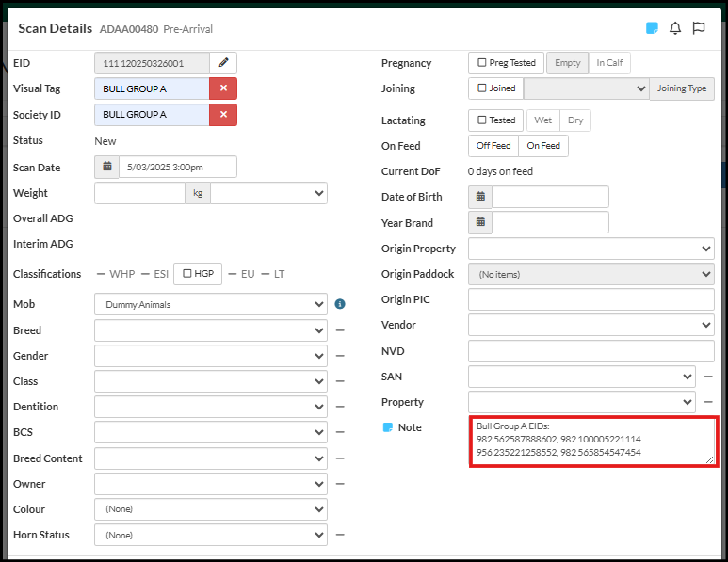Click the blue sticky note icon in header

point(652,28)
